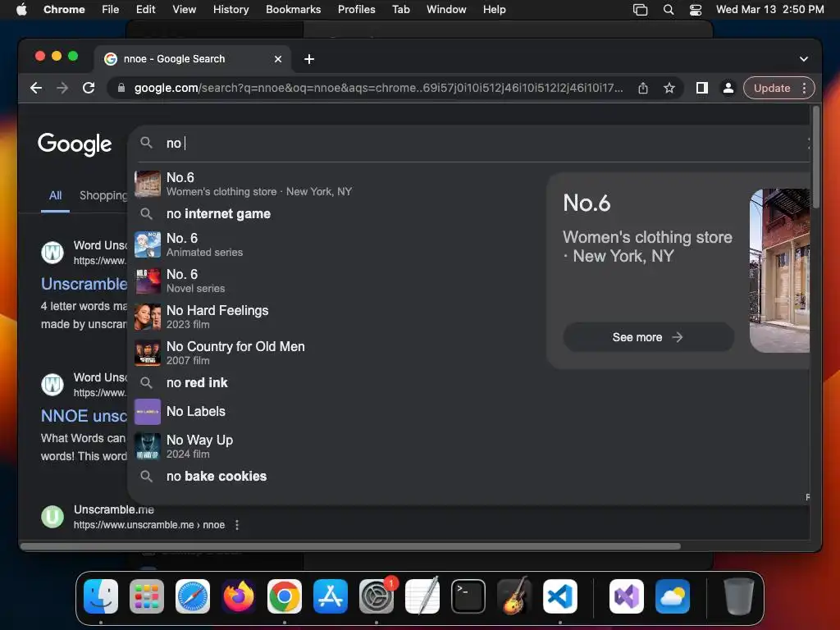The height and width of the screenshot is (630, 840).
Task: Switch to the All results tab
Action: [55, 195]
